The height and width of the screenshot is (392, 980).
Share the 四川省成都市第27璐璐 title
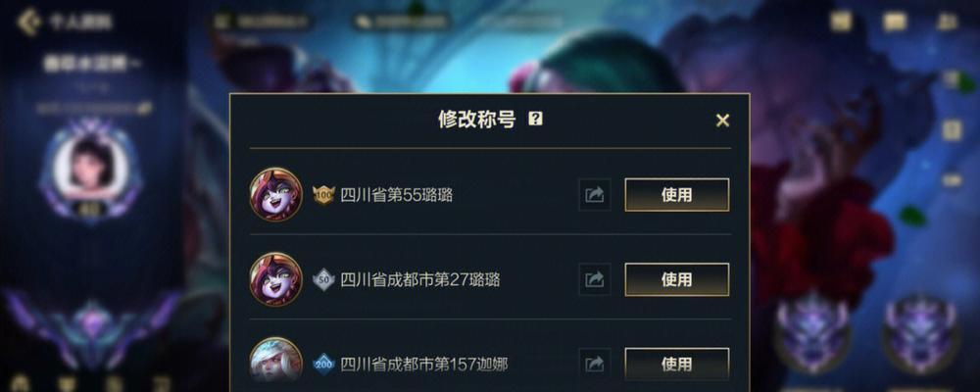point(595,279)
